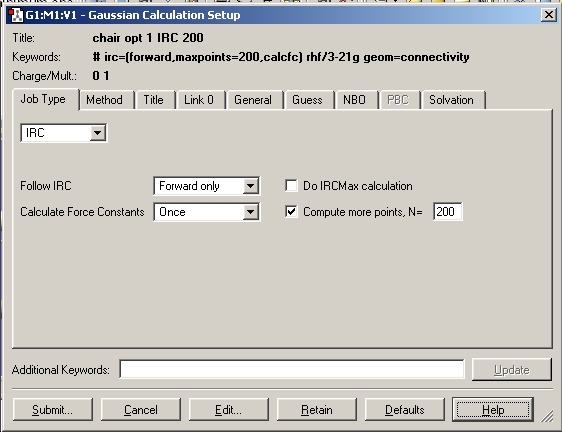Click the dialog resize grip corner
The height and width of the screenshot is (432, 562).
click(547, 417)
